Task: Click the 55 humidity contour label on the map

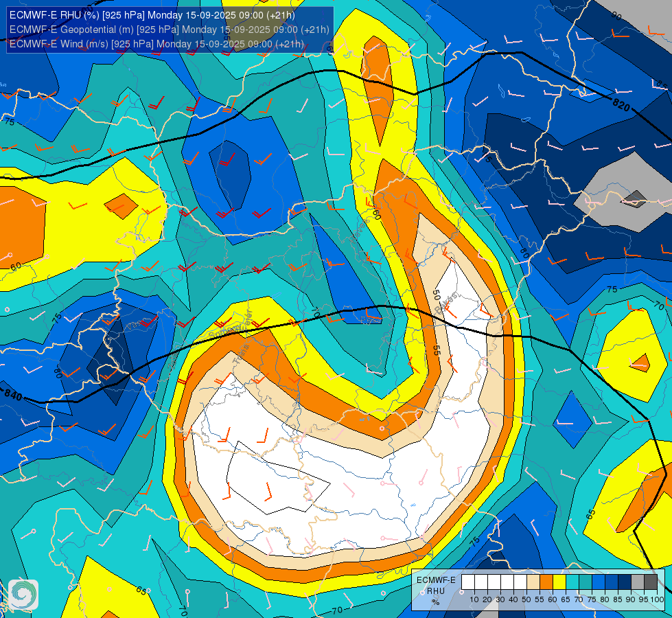Action: pyautogui.click(x=437, y=350)
